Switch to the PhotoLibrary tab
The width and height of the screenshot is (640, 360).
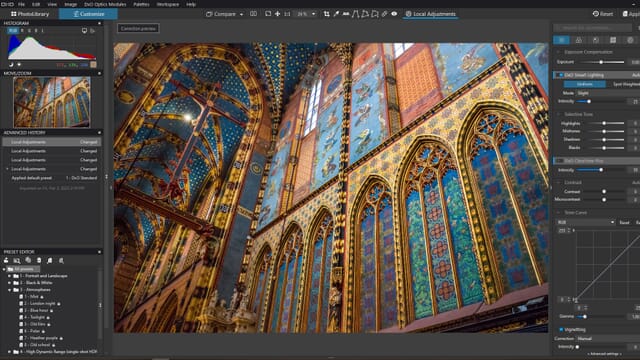point(30,14)
